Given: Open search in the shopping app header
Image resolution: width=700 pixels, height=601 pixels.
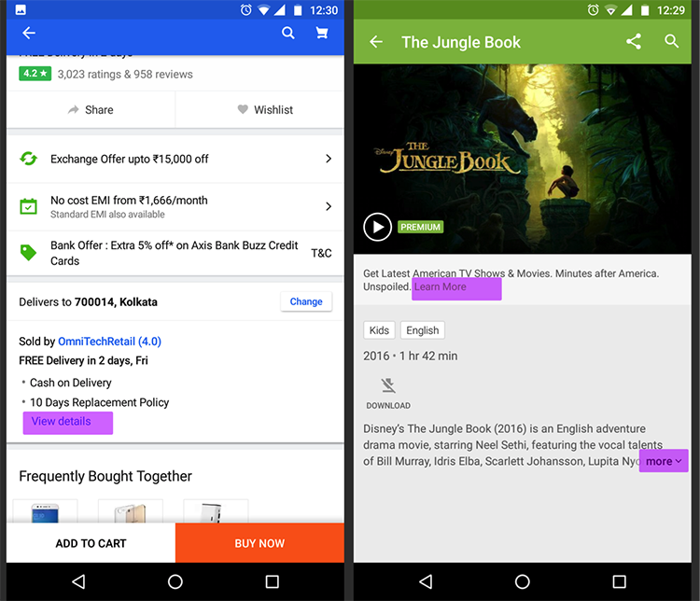Looking at the screenshot, I should coord(288,33).
